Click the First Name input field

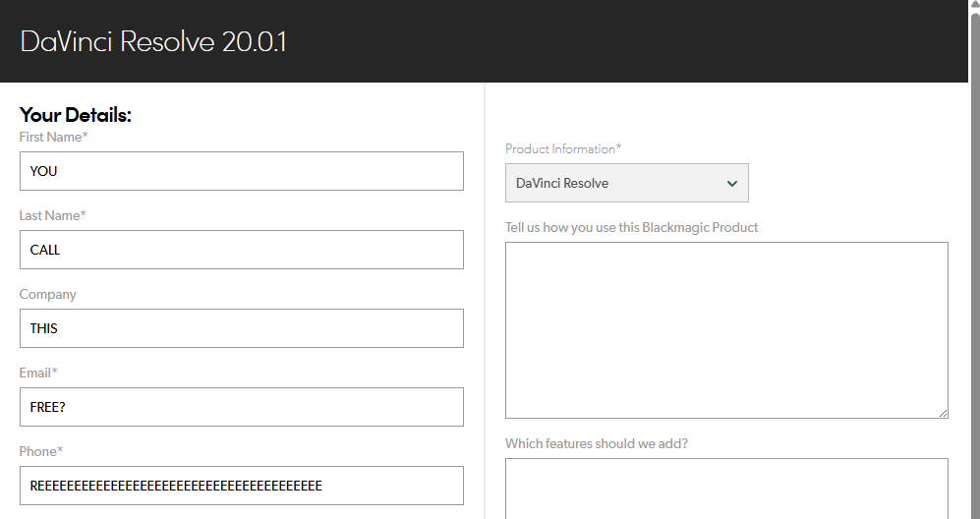[x=241, y=171]
